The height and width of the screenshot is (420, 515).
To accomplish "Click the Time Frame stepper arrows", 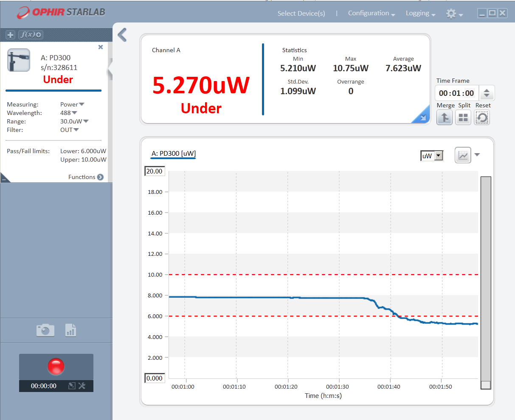I will pos(487,93).
